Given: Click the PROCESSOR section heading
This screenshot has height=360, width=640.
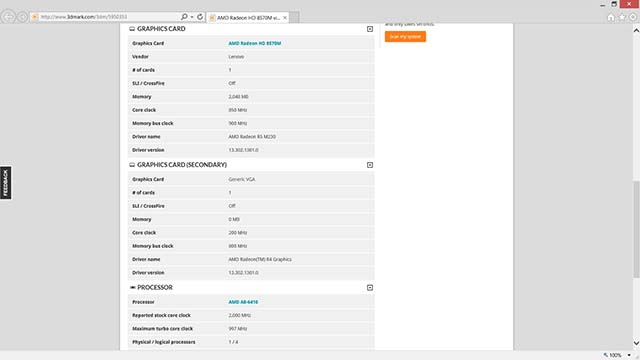Looking at the screenshot, I should [x=155, y=288].
